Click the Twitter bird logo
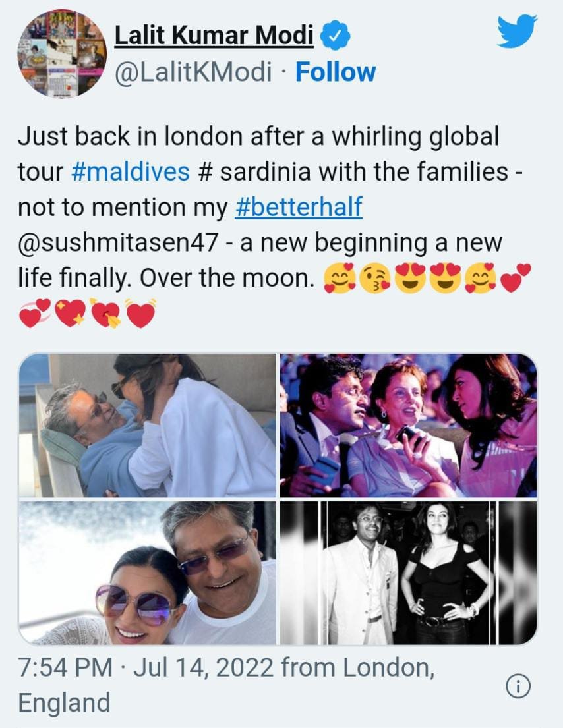Screen dimensions: 563x728 coord(517,30)
